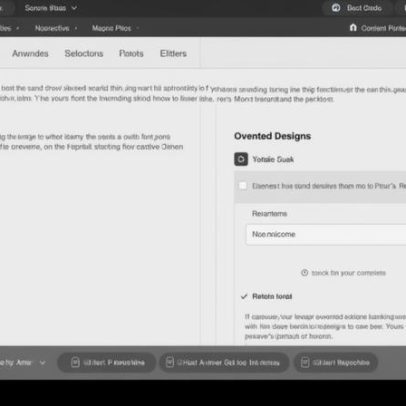Click the checkmark icon beside Retotn toral

pos(244,296)
